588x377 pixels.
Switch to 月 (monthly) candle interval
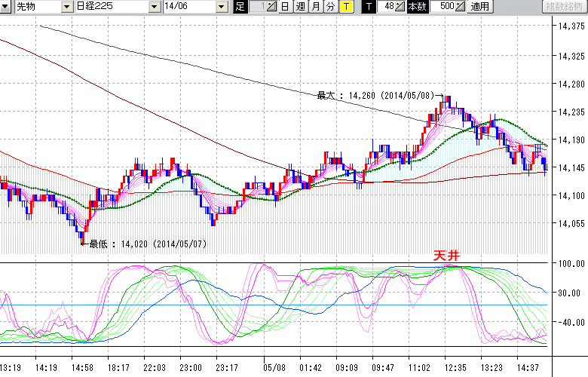[x=315, y=7]
